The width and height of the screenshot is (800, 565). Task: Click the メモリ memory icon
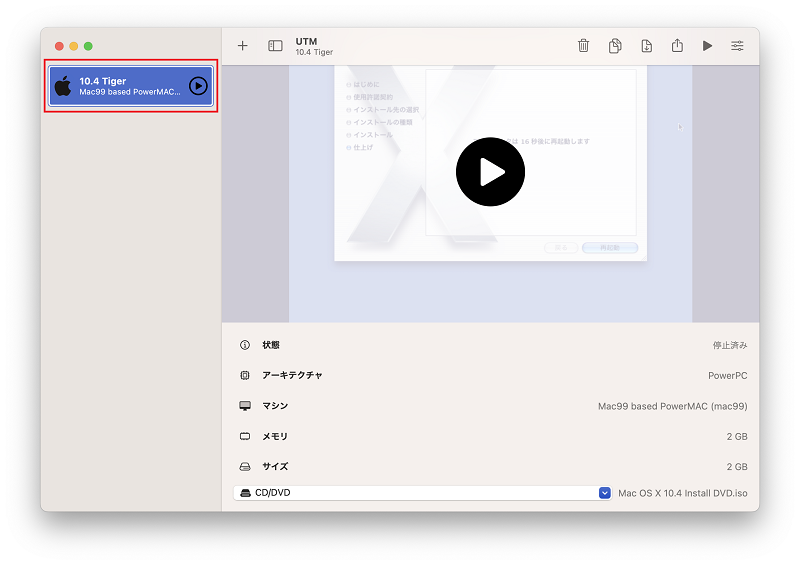click(x=245, y=436)
